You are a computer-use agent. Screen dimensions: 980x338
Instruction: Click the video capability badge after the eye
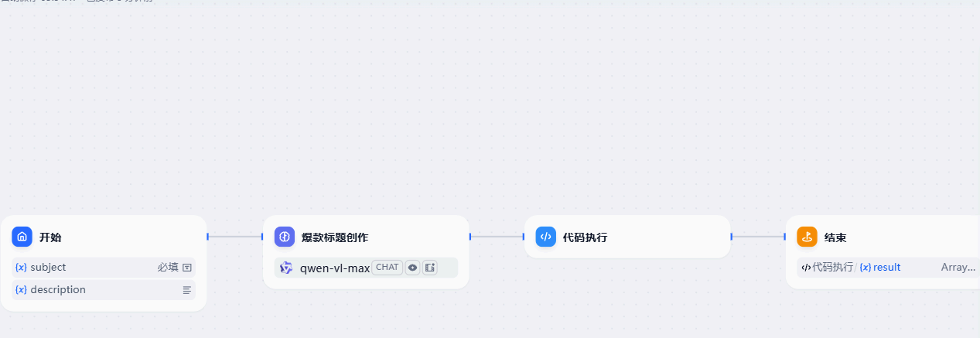pos(430,268)
